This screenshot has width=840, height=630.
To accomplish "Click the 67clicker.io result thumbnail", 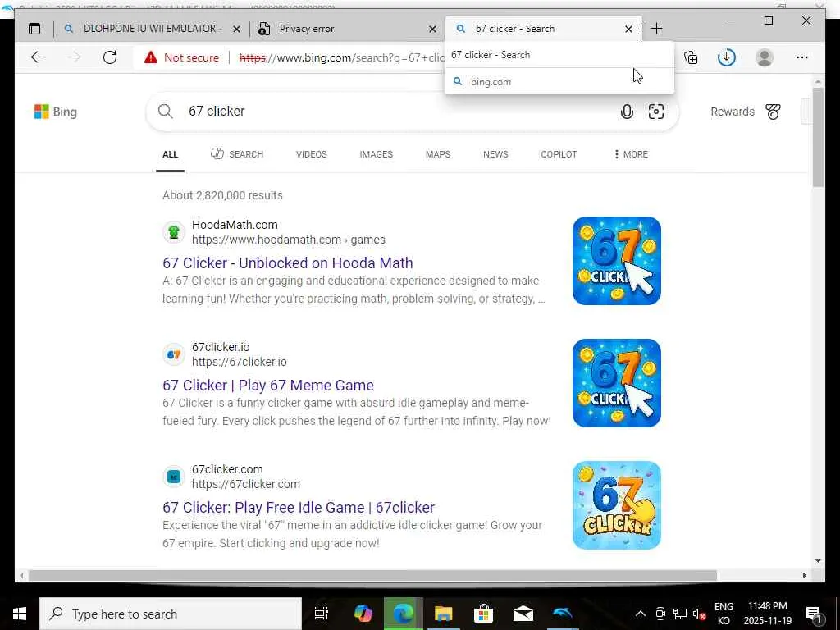I will pyautogui.click(x=617, y=383).
